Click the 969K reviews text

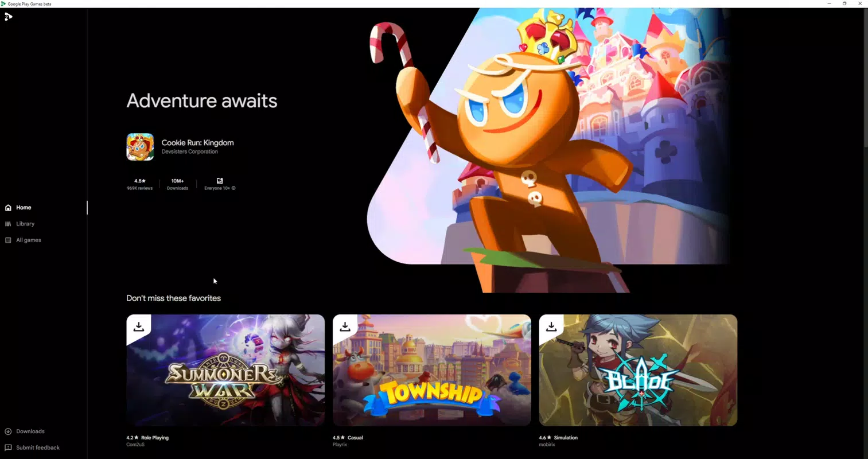(x=140, y=188)
